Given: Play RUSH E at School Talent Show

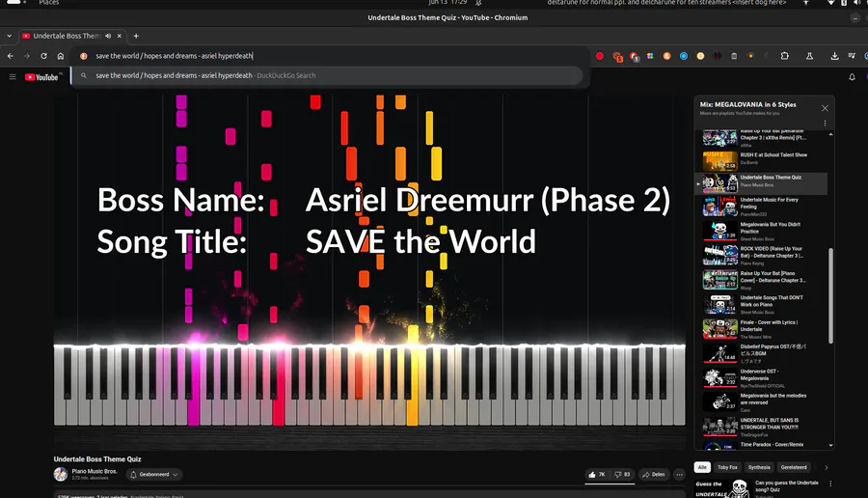Looking at the screenshot, I should [x=765, y=158].
